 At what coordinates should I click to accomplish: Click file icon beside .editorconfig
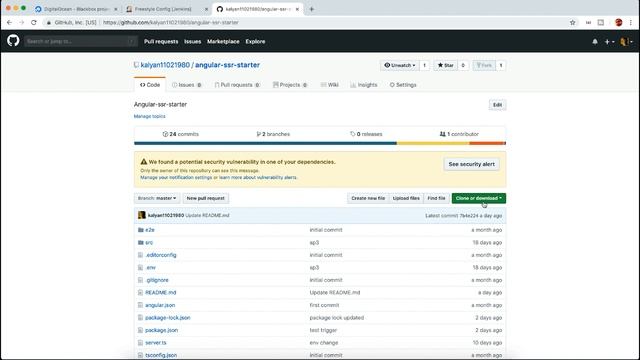140,255
